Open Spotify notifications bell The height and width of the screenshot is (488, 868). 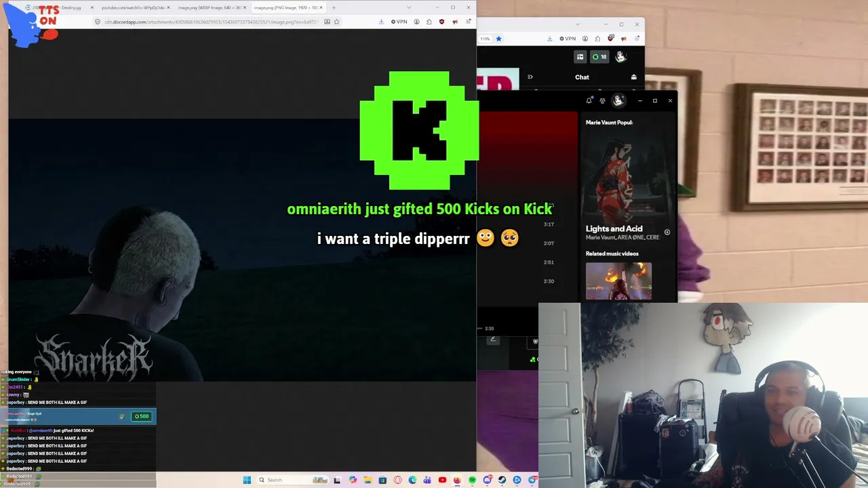[x=589, y=101]
